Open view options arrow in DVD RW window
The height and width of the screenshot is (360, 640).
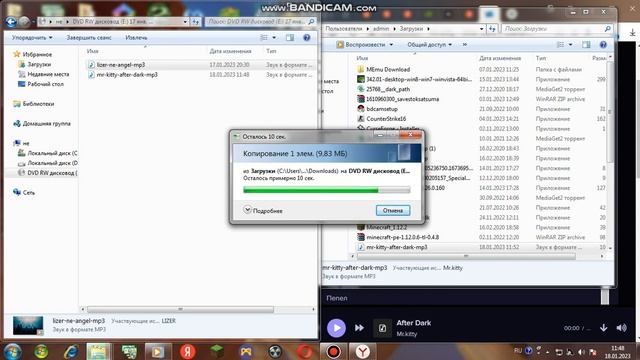(274, 38)
